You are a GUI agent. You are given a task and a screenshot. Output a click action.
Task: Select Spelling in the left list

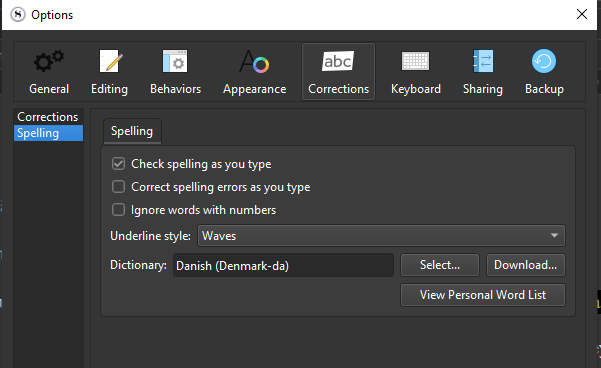click(48, 133)
